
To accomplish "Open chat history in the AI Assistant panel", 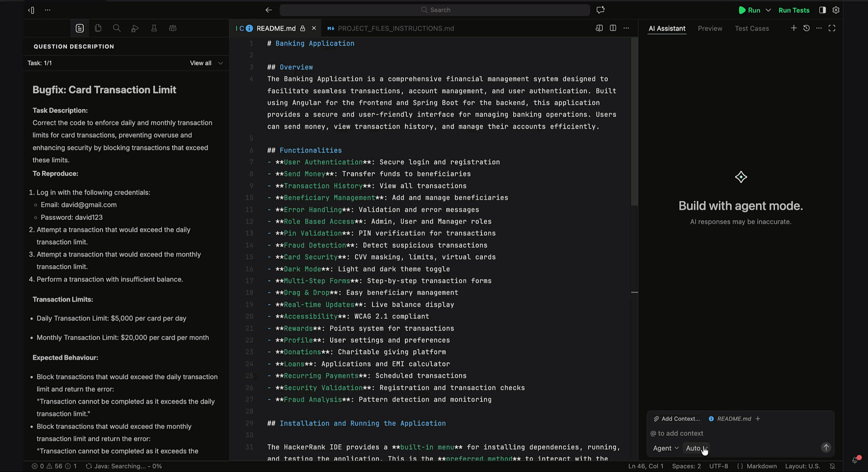I will tap(807, 28).
